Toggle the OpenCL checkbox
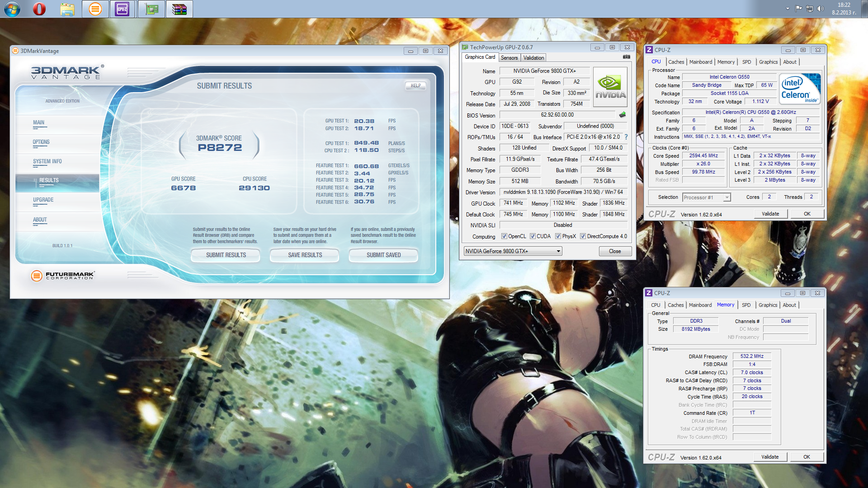868x488 pixels. (x=504, y=236)
